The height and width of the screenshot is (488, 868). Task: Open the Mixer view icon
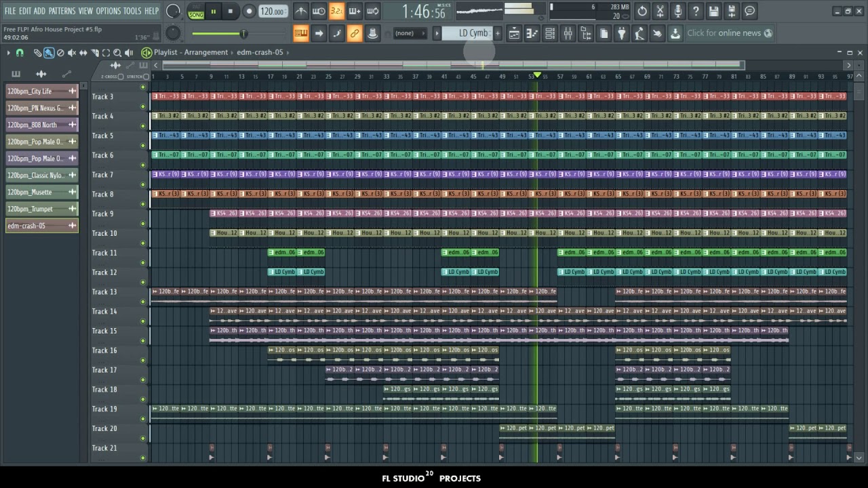[x=568, y=33]
